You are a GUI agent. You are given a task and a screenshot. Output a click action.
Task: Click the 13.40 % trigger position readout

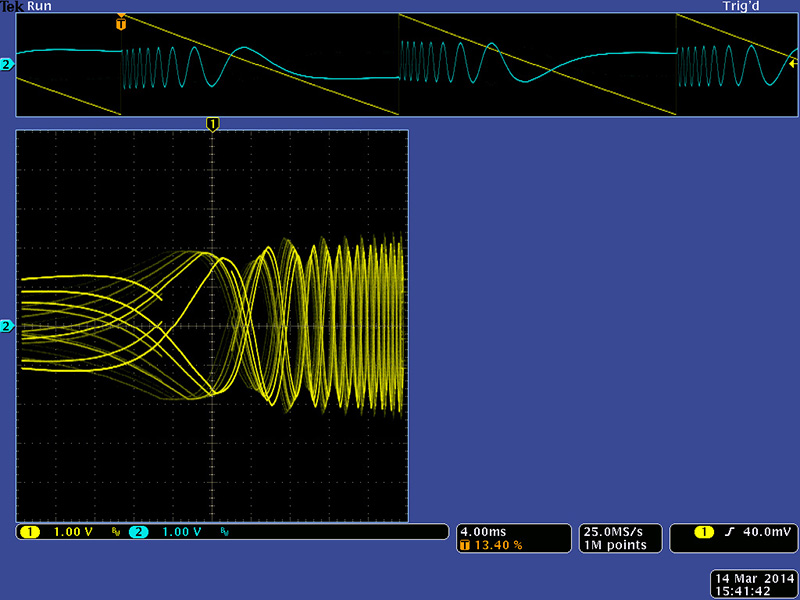click(495, 545)
